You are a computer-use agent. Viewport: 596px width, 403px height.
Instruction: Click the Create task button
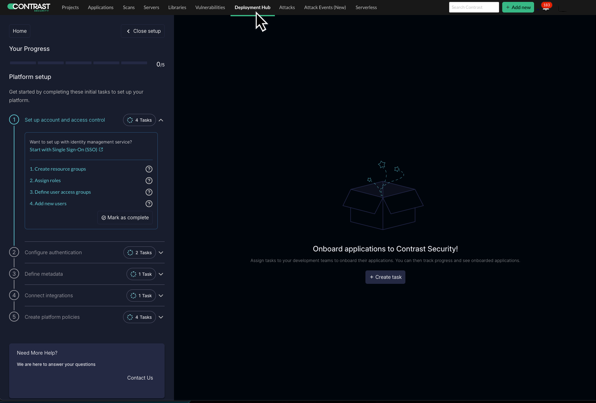[x=385, y=277]
